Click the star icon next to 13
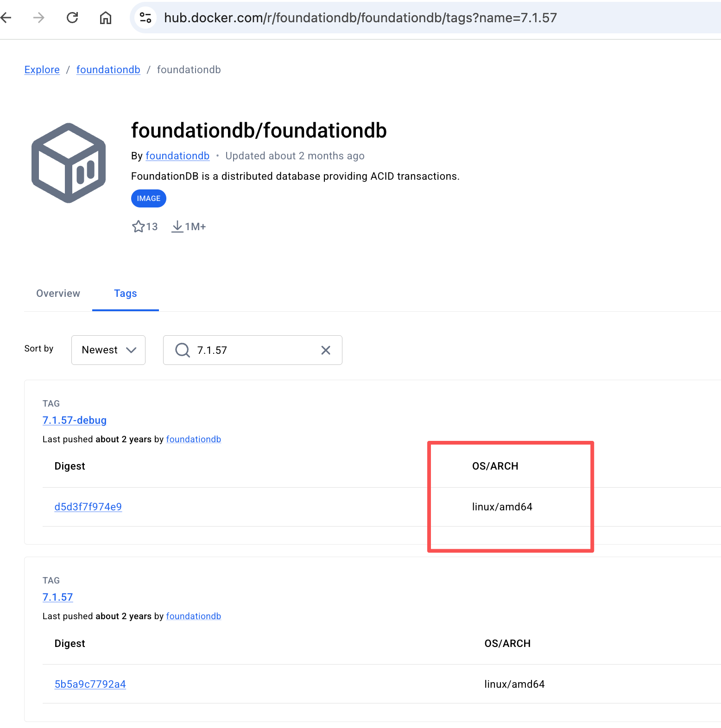Image resolution: width=721 pixels, height=728 pixels. (138, 226)
